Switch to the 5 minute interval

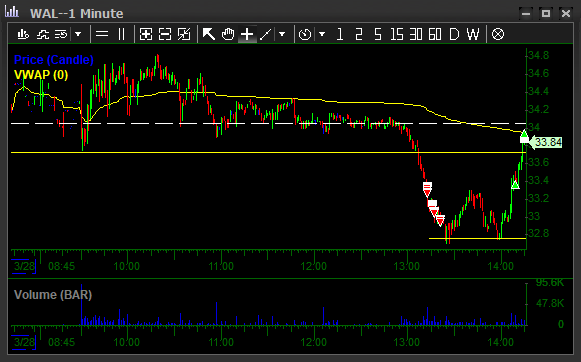point(378,34)
